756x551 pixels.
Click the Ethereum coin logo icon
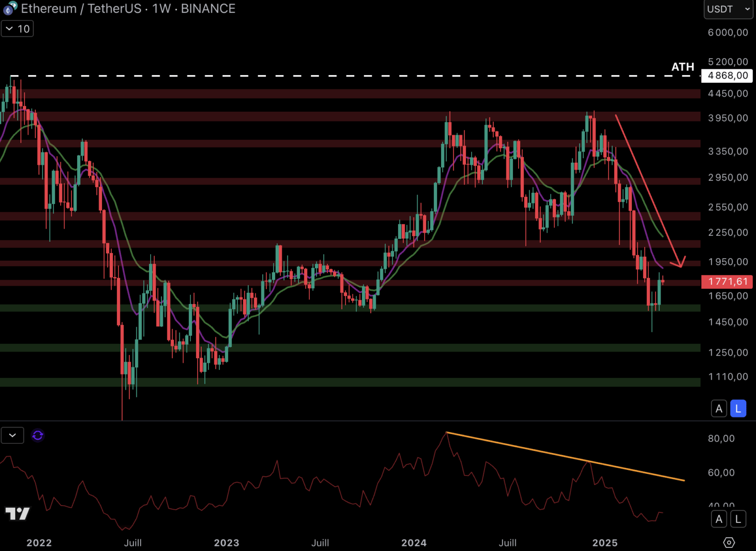click(10, 8)
